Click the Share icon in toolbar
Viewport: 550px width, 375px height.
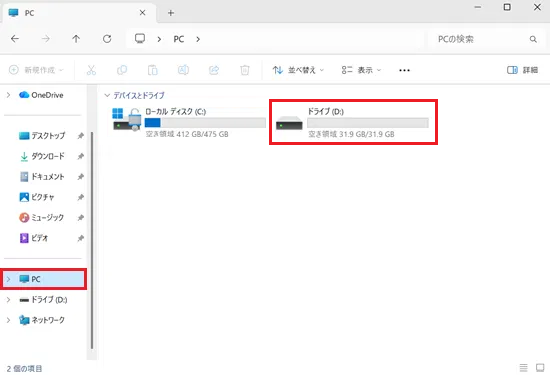(214, 70)
